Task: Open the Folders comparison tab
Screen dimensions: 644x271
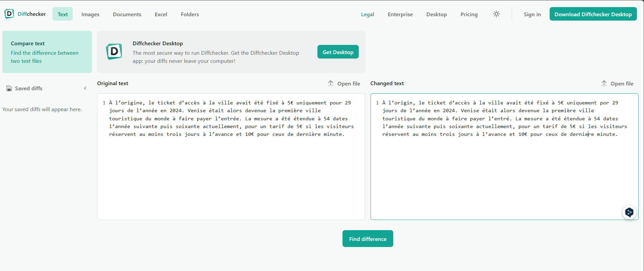Action: point(190,14)
